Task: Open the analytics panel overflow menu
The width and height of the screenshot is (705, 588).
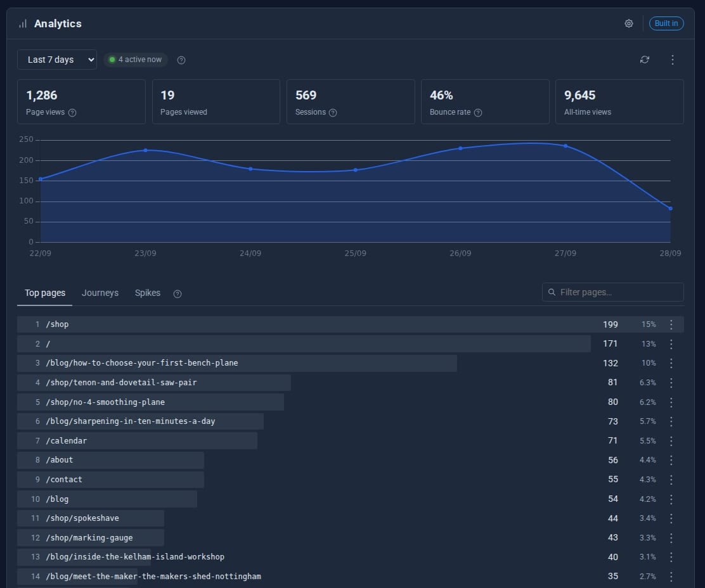Action: point(672,60)
